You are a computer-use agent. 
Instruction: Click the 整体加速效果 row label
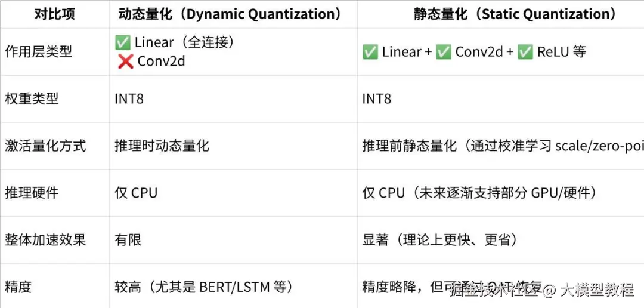[45, 240]
